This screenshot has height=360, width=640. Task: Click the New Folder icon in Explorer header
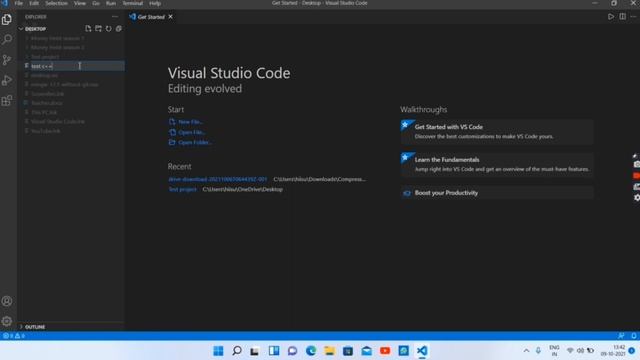(98, 29)
